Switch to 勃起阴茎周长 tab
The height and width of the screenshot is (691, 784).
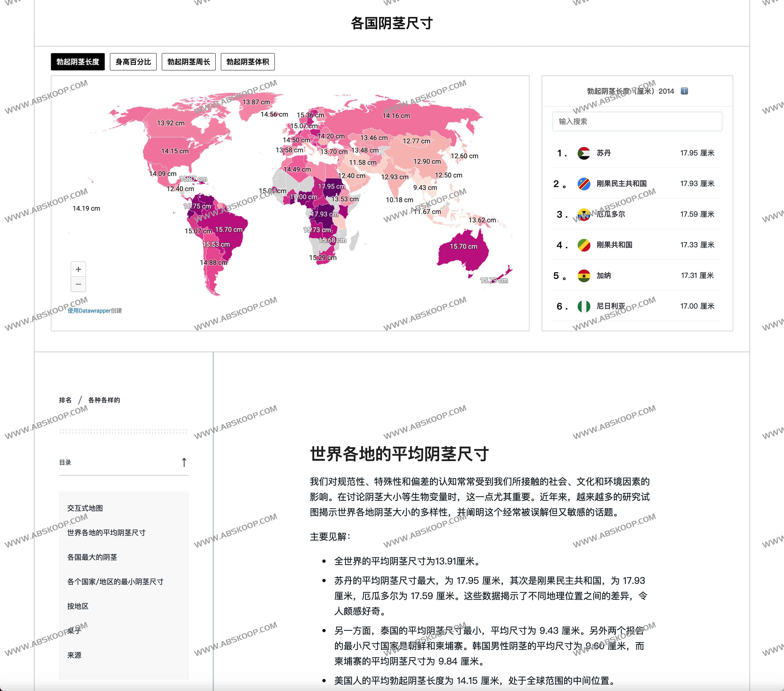[x=188, y=62]
